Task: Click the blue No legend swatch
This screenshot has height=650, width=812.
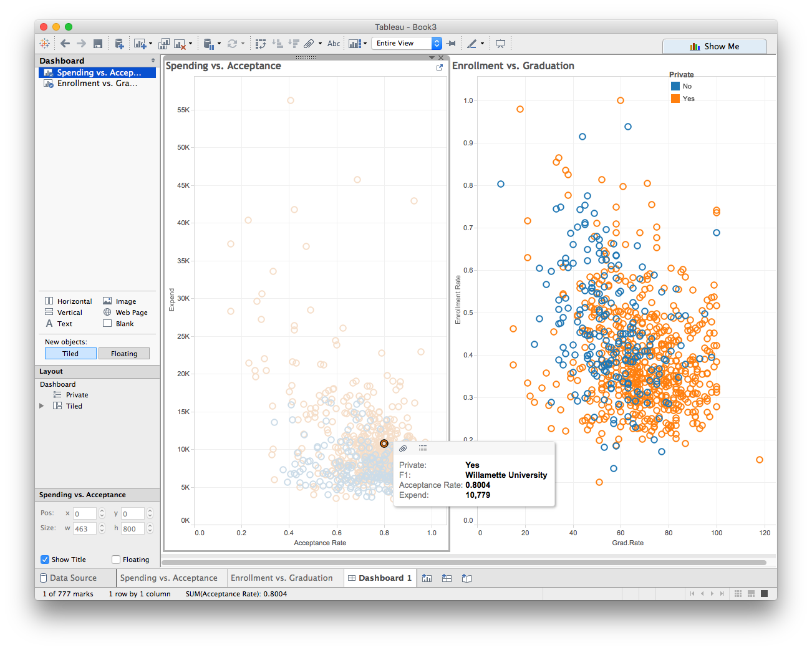Action: click(675, 86)
